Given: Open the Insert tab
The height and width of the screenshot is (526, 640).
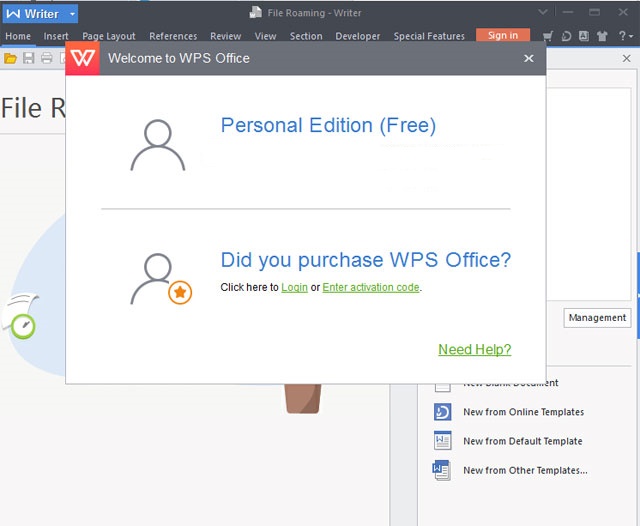Looking at the screenshot, I should pos(56,36).
